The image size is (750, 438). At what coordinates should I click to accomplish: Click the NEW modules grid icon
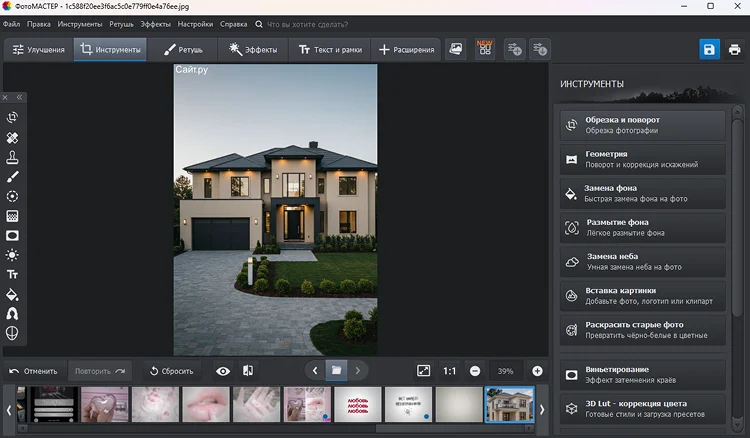(x=485, y=49)
